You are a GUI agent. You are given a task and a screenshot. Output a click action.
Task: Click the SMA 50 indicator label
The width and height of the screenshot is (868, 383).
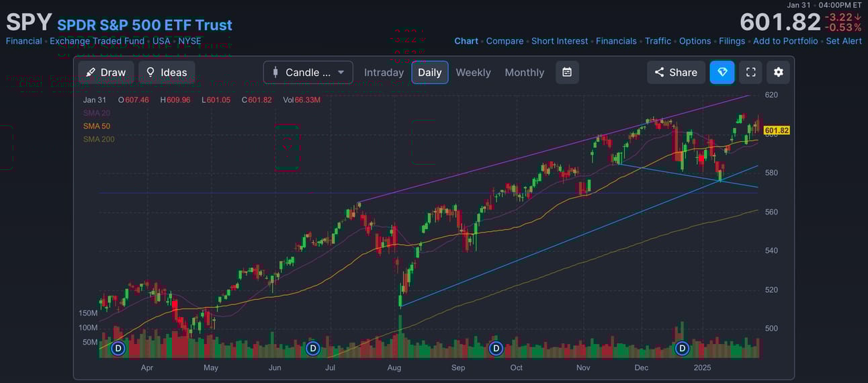click(97, 126)
